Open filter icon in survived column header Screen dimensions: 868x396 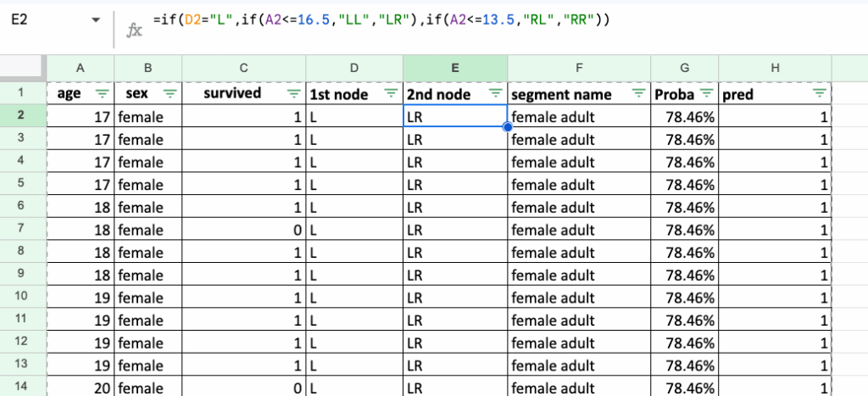pos(292,94)
